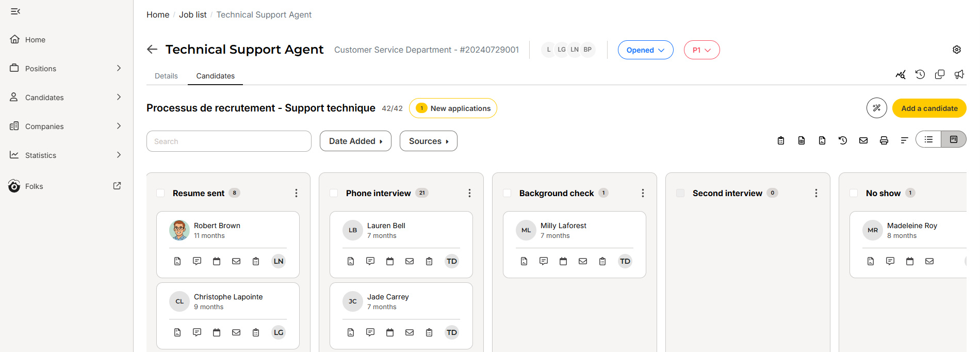Tick the Background check column checkbox

(x=507, y=193)
